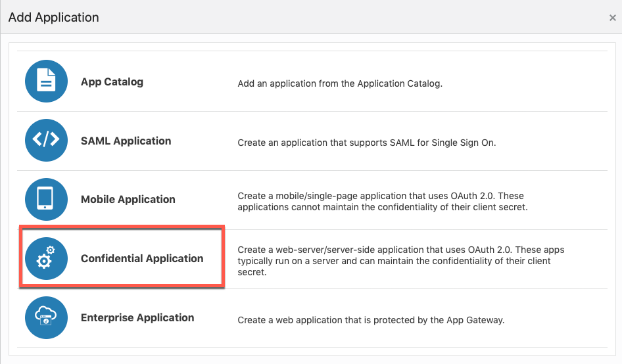Click 'applications cannot maintain the confidentiality' text line
The width and height of the screenshot is (622, 364).
[x=383, y=207]
